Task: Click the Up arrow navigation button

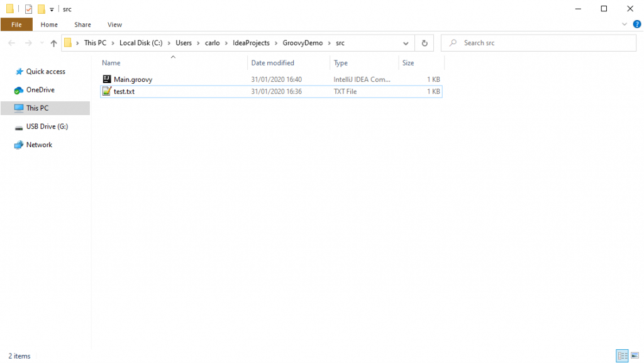Action: pos(53,43)
